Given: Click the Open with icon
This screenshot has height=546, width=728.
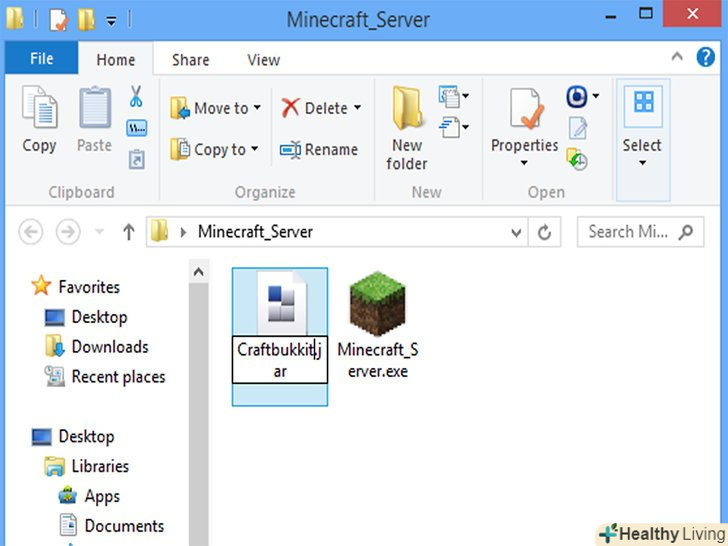Looking at the screenshot, I should click(x=577, y=97).
